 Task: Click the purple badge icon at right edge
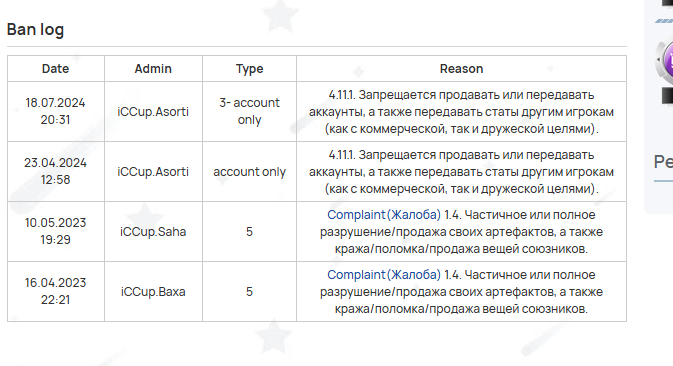(666, 62)
